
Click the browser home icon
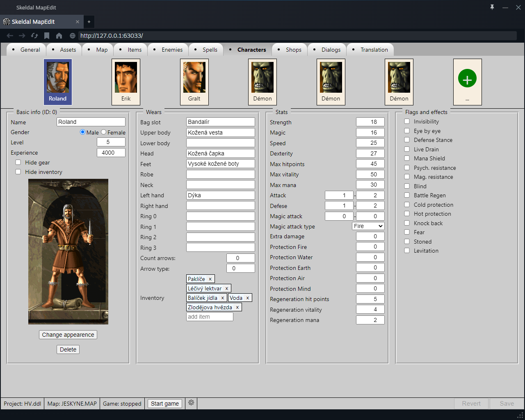click(x=59, y=36)
